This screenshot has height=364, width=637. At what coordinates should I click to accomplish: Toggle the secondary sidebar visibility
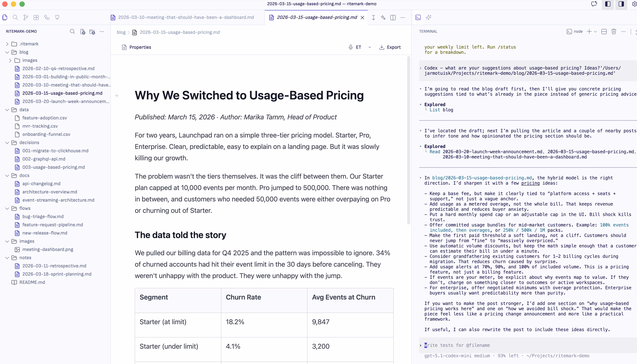tap(621, 4)
